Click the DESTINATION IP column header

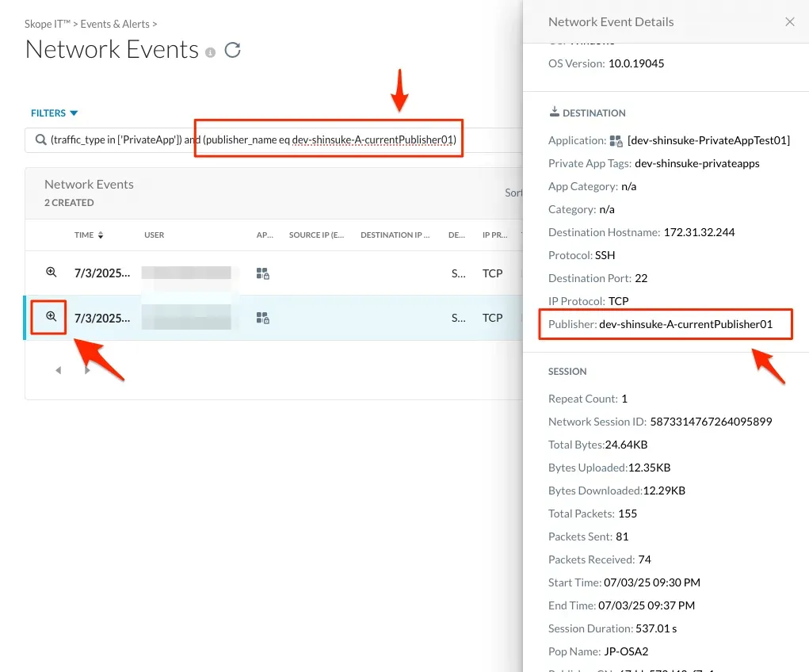click(395, 235)
